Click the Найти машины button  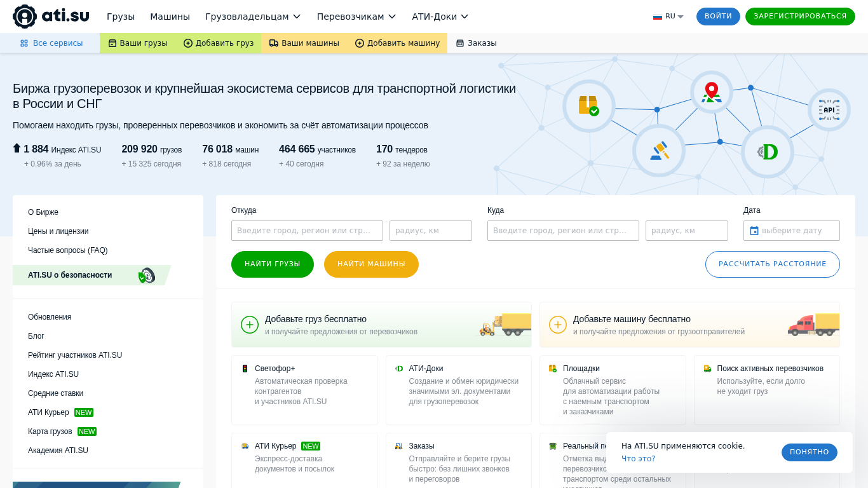click(371, 264)
